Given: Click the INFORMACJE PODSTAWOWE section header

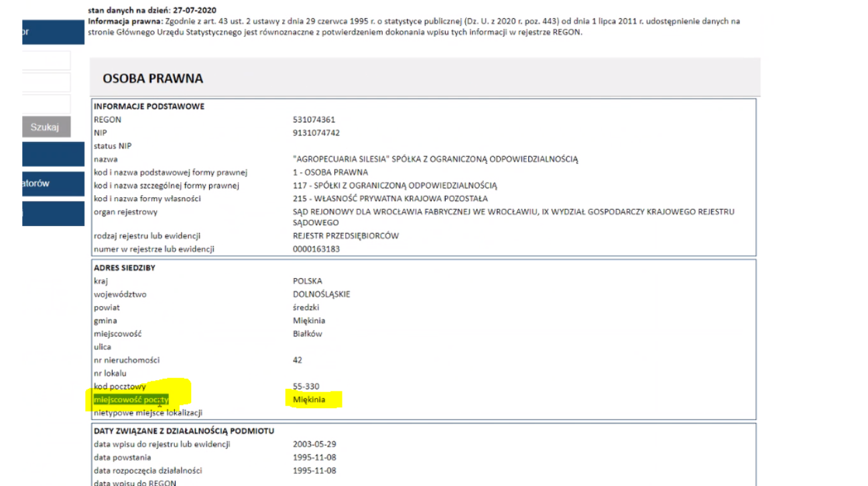Looking at the screenshot, I should pyautogui.click(x=149, y=107).
